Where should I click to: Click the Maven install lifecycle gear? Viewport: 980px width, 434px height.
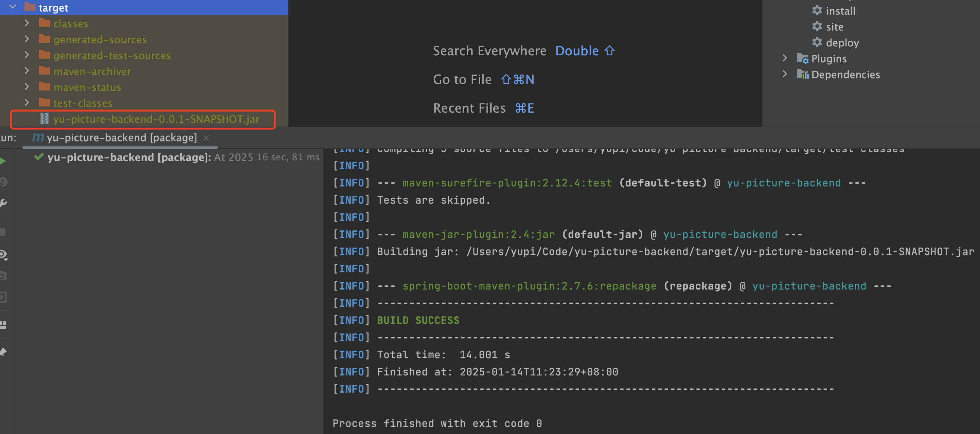[817, 11]
